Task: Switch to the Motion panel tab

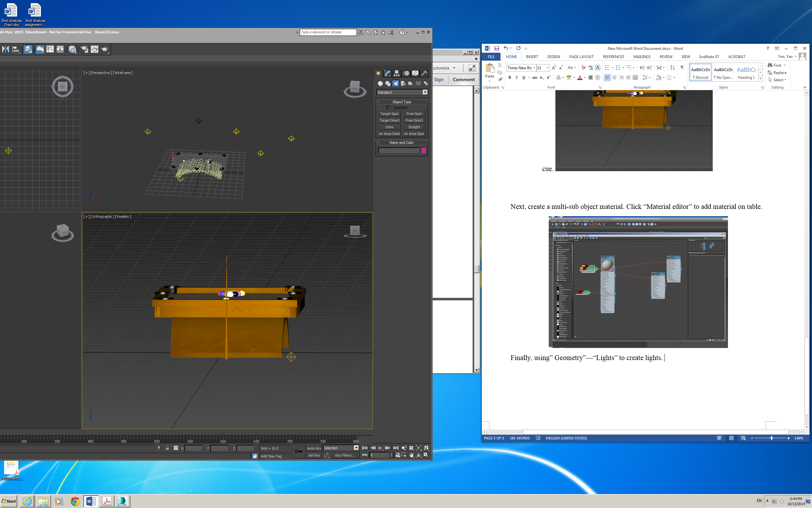Action: click(406, 73)
